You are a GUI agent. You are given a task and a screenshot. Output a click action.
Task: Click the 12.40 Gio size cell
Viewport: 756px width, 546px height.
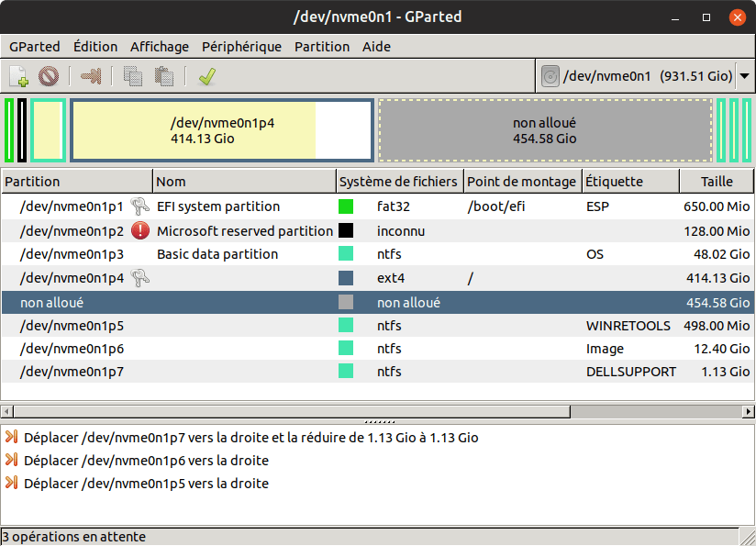722,349
